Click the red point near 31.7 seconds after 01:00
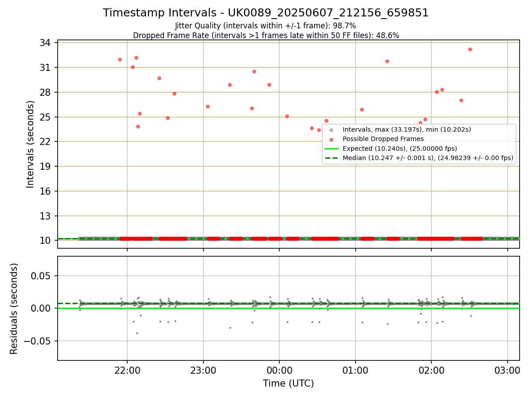Viewport: 532px width, 399px height. (x=387, y=61)
